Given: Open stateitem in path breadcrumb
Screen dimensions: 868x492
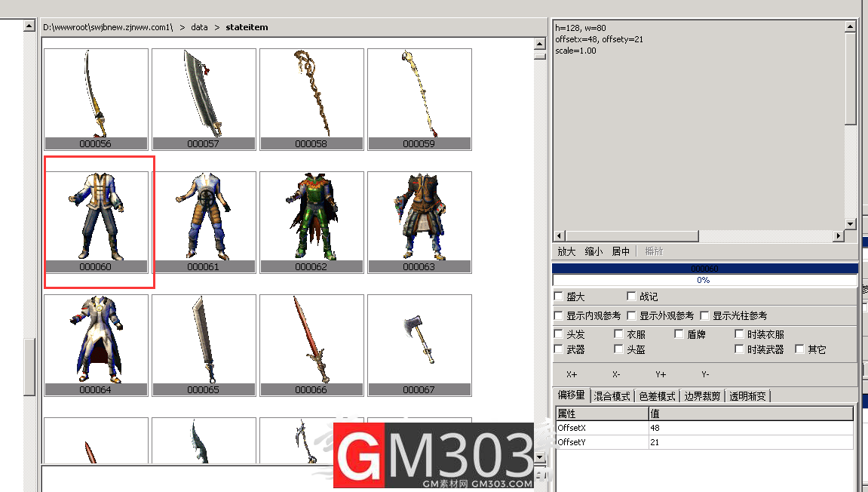Looking at the screenshot, I should point(247,27).
